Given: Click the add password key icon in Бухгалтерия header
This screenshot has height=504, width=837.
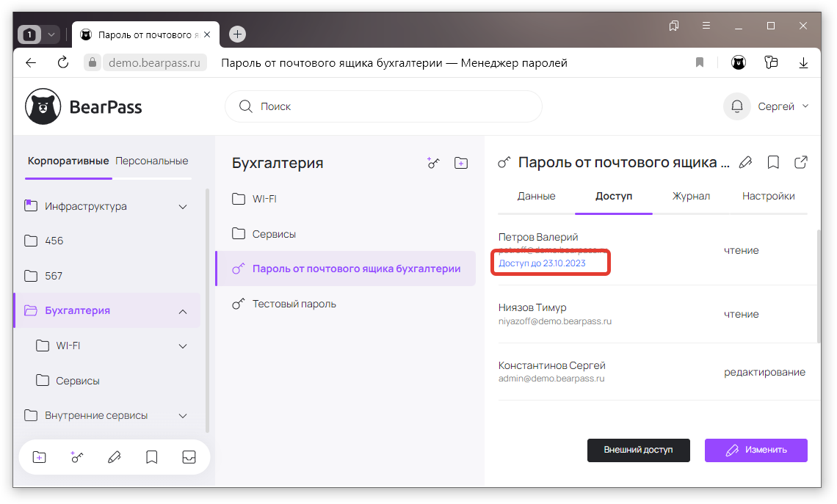Looking at the screenshot, I should point(433,163).
